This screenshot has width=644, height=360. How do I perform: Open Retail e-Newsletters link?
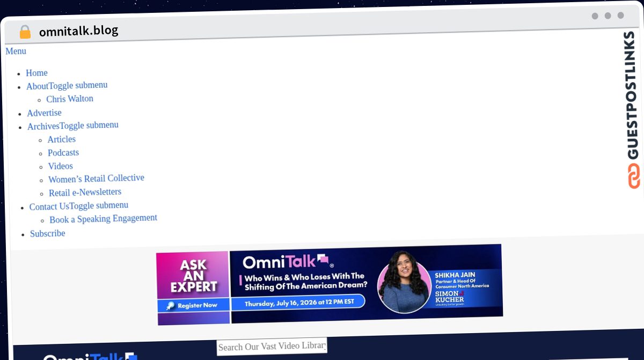tap(85, 192)
